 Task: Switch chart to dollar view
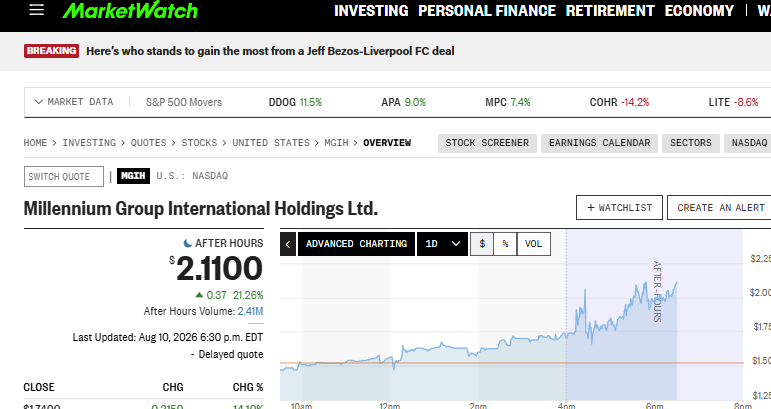click(x=482, y=244)
